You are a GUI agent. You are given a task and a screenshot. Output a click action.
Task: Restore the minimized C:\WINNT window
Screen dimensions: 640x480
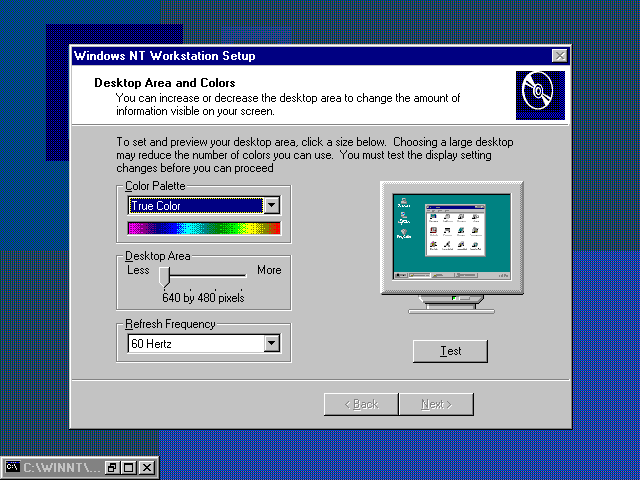pyautogui.click(x=111, y=467)
